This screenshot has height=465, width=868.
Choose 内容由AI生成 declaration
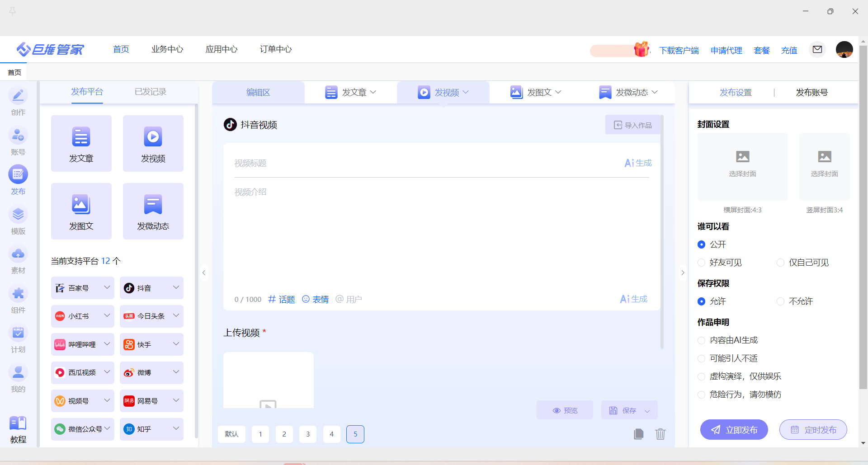pos(702,340)
